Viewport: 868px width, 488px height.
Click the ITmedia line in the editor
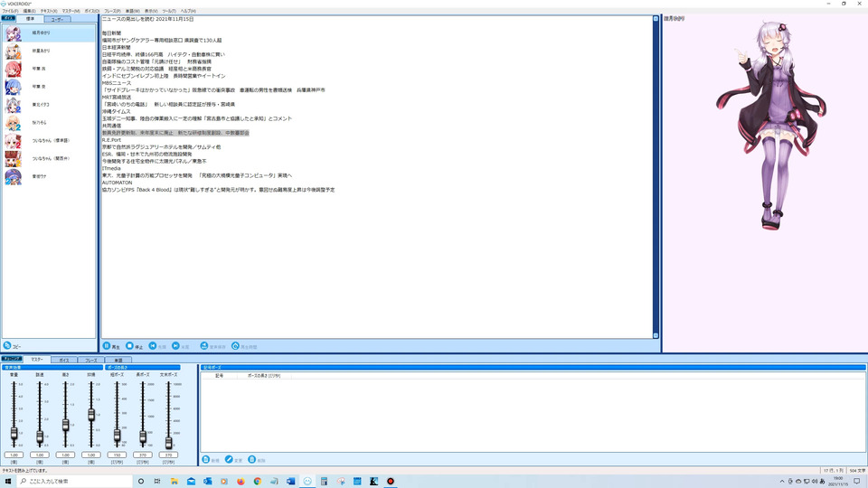click(x=111, y=168)
